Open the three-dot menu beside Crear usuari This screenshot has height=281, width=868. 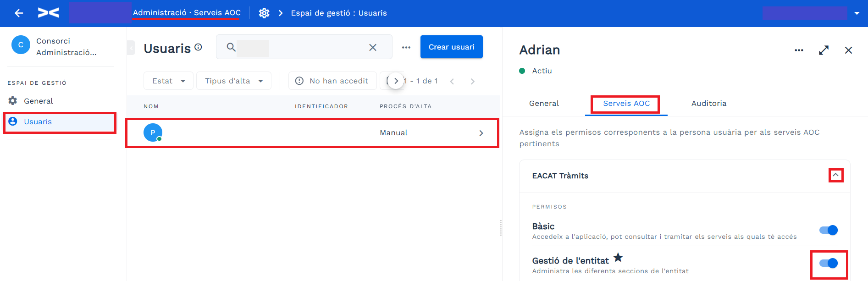pyautogui.click(x=406, y=47)
